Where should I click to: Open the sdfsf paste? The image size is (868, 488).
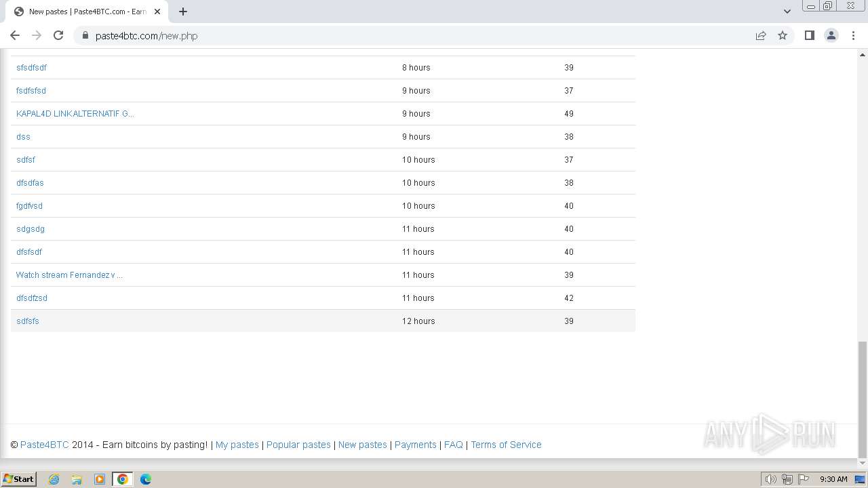[x=26, y=160]
